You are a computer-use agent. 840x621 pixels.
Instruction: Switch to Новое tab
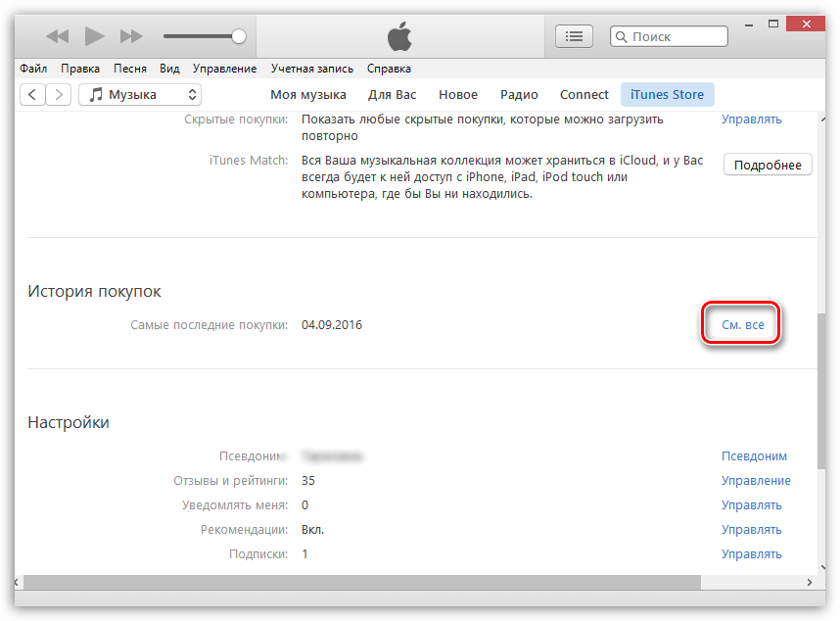coord(458,95)
